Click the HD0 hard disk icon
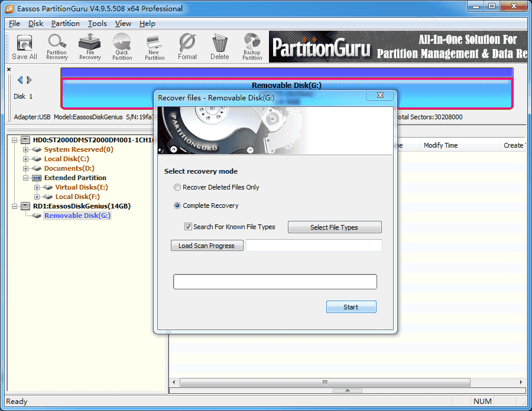The width and height of the screenshot is (532, 411). point(25,140)
